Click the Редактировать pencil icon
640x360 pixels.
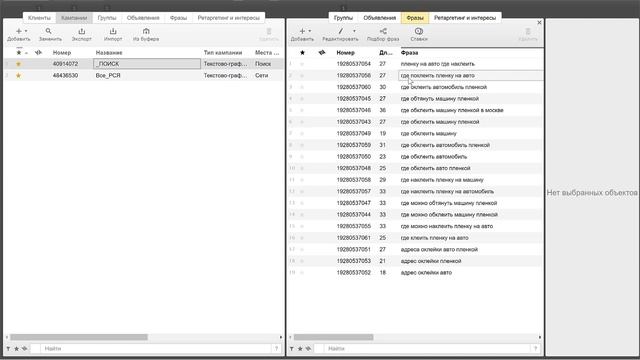[340, 31]
